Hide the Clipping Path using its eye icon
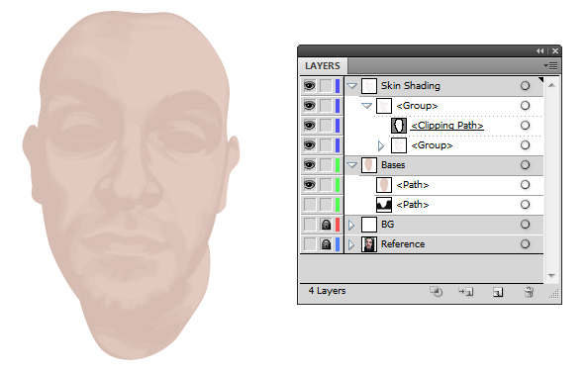Image resolution: width=588 pixels, height=374 pixels. pyautogui.click(x=310, y=126)
